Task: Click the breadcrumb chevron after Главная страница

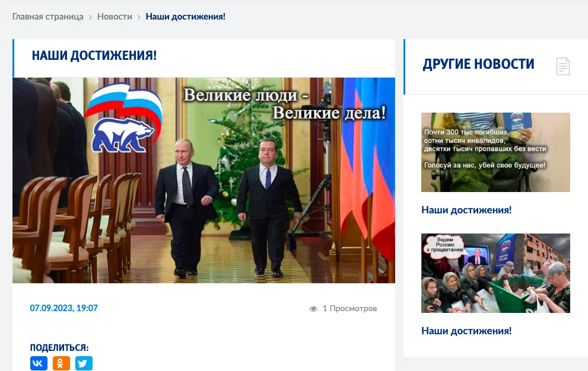Action: click(90, 17)
